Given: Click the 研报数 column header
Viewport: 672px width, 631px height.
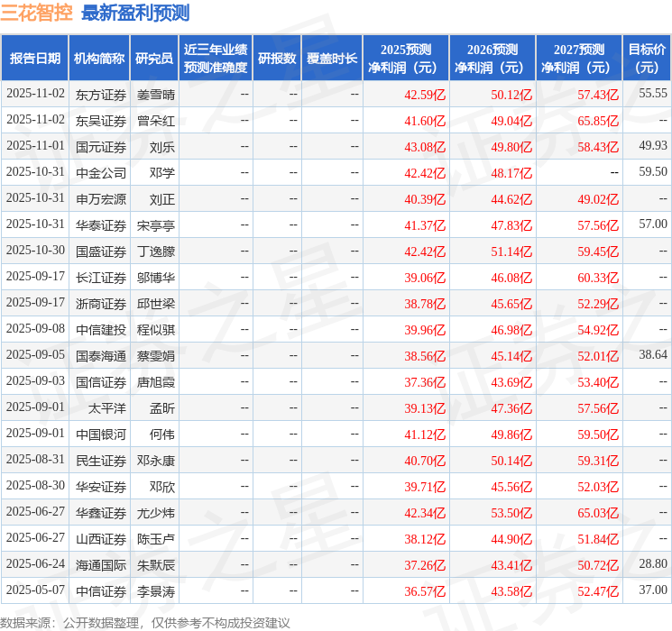Looking at the screenshot, I should (277, 58).
